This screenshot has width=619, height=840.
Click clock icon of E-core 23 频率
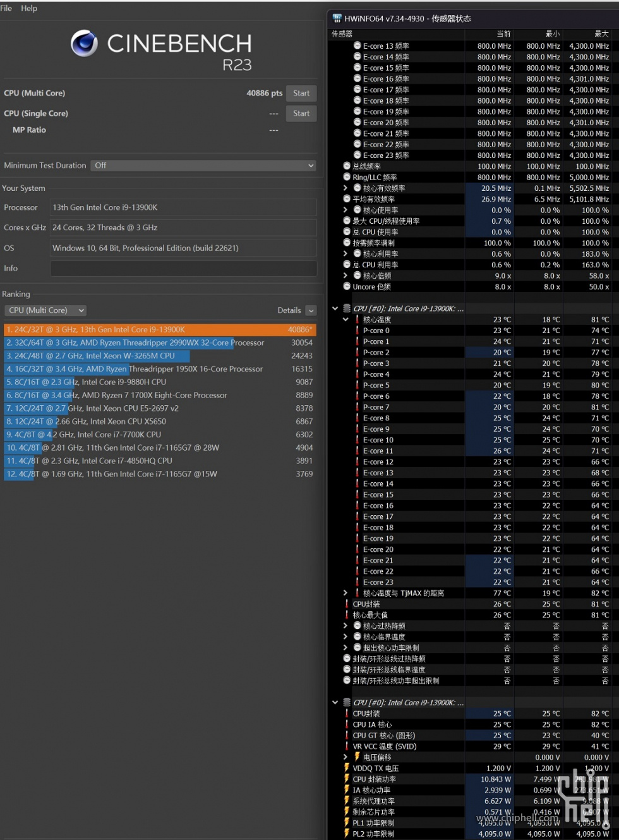[358, 155]
